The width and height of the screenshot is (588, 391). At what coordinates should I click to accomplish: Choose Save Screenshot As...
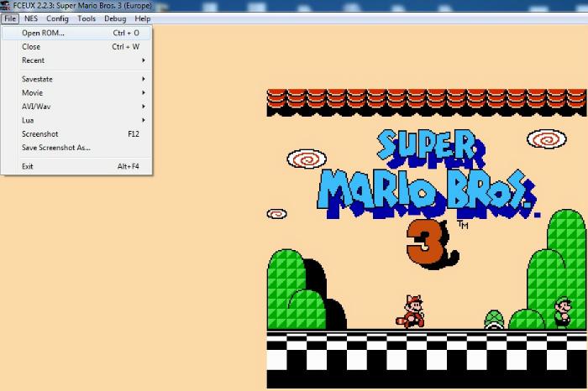click(76, 148)
